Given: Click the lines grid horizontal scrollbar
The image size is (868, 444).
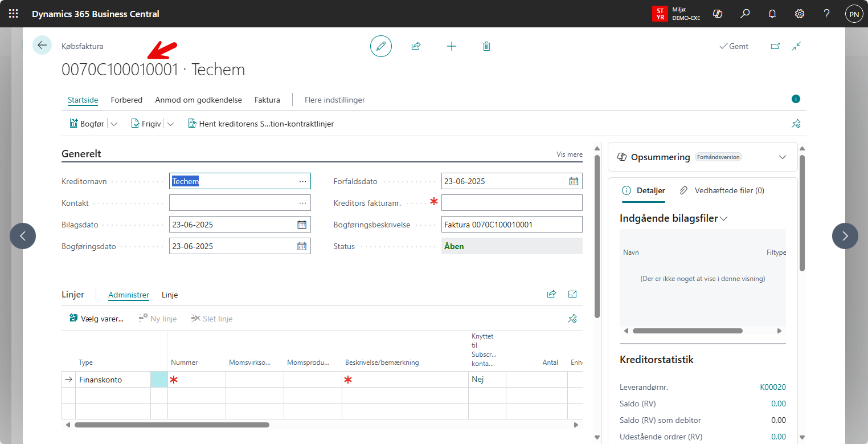Looking at the screenshot, I should click(172, 425).
